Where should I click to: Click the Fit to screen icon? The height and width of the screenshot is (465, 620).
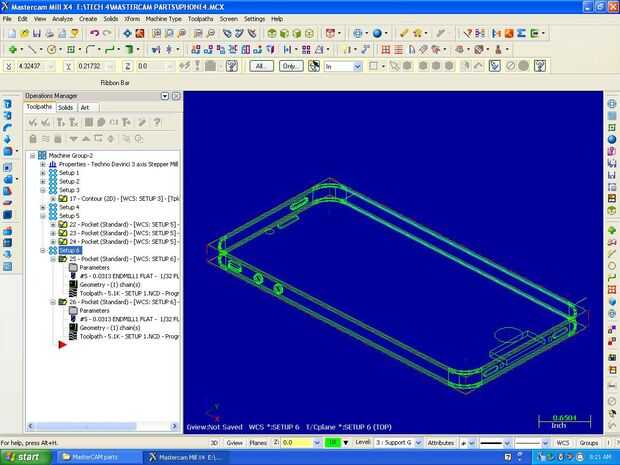[x=127, y=34]
